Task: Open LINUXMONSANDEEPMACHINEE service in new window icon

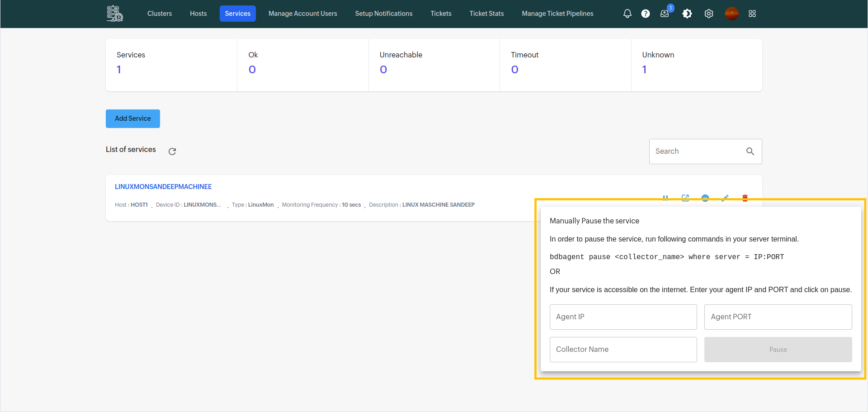Action: (x=685, y=198)
